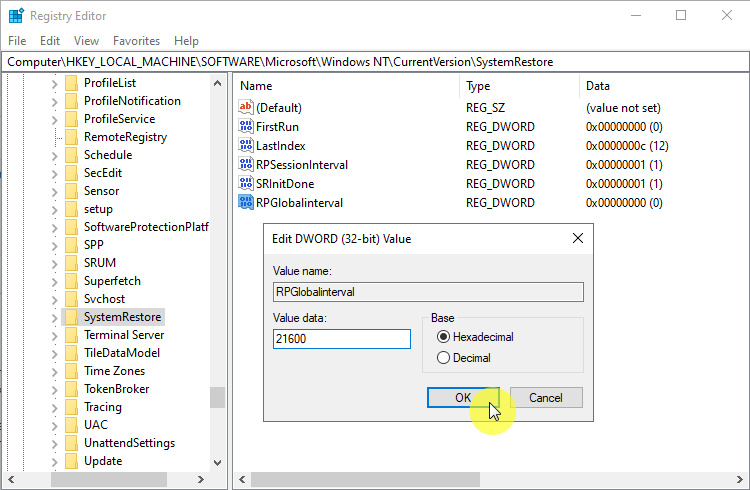Screen dimensions: 750x490
Task: Select the Superfetch folder icon in tree
Action: coord(71,281)
